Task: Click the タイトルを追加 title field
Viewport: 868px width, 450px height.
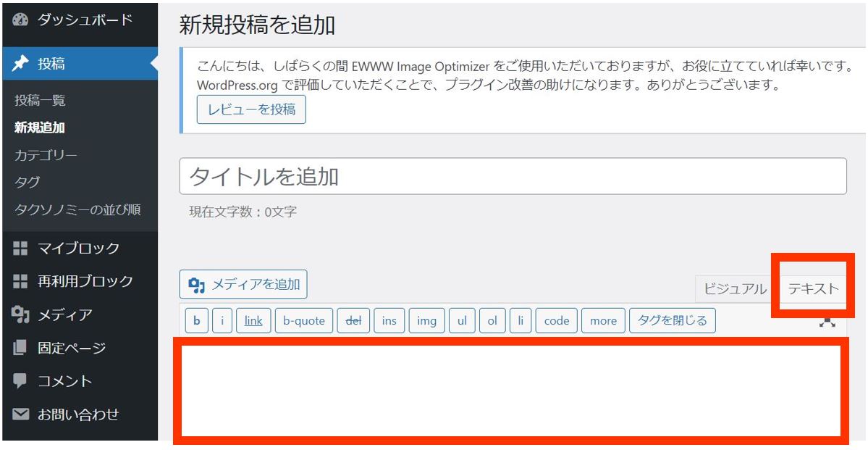Action: (x=513, y=176)
